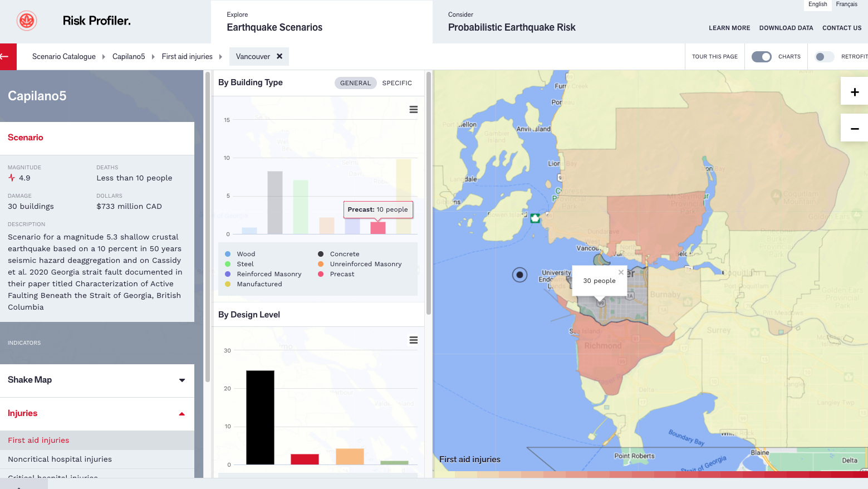Switch building type chart to SPECIFIC

pyautogui.click(x=397, y=82)
